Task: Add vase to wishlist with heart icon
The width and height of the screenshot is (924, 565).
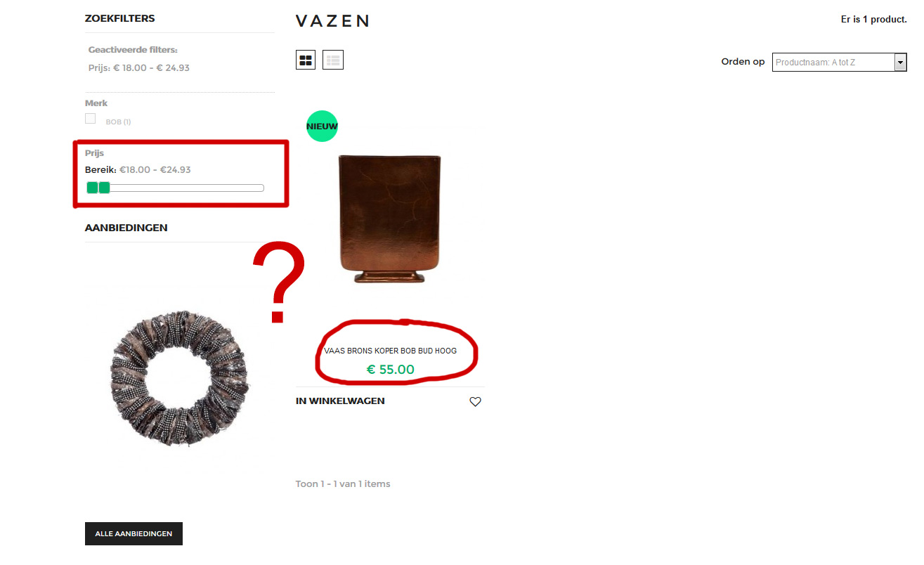Action: click(475, 402)
